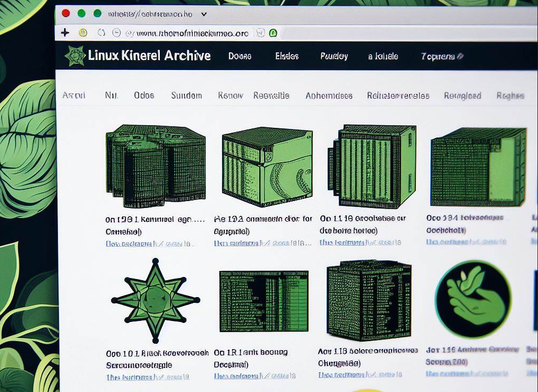This screenshot has height=392, width=538.
Task: Click the "Linux Kinerel Archive" site title
Action: pyautogui.click(x=149, y=56)
